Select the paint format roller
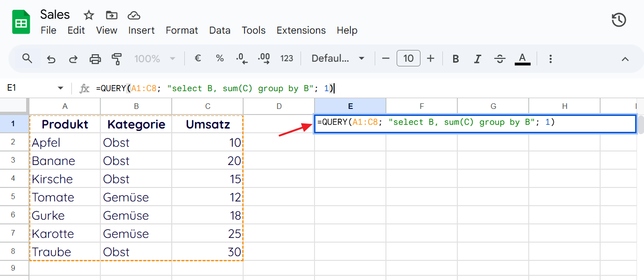 point(117,59)
